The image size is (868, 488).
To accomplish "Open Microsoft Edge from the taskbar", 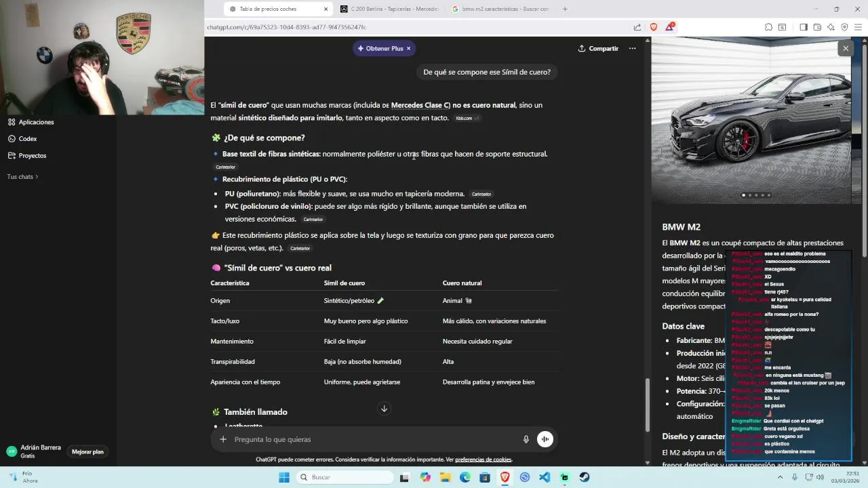I will (465, 477).
